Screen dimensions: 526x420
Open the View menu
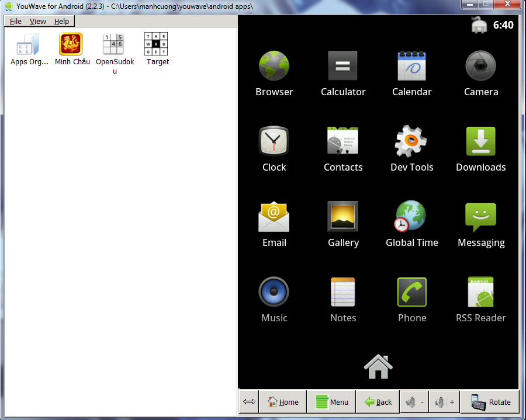(37, 22)
